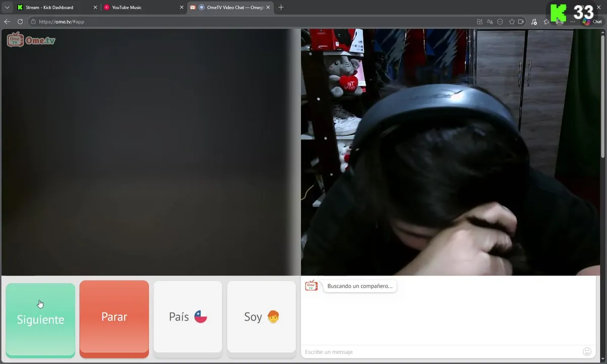
Task: Reload the ome.tv page
Action: tap(20, 22)
